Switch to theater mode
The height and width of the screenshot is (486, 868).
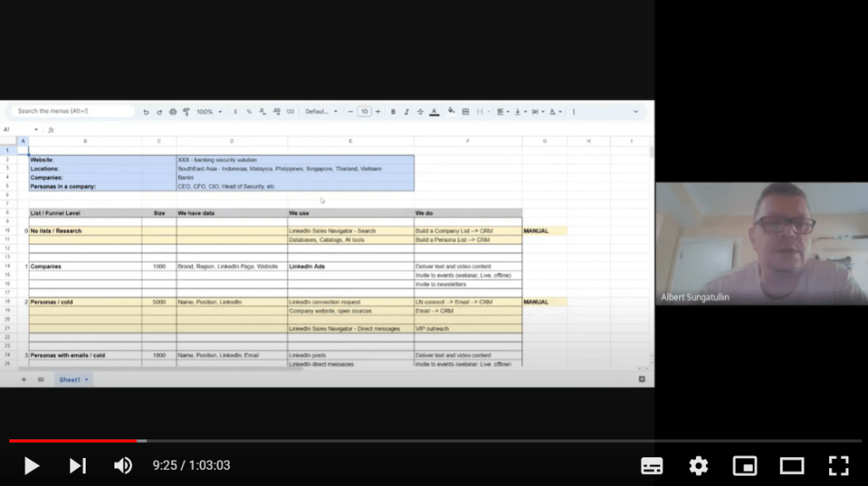(792, 465)
